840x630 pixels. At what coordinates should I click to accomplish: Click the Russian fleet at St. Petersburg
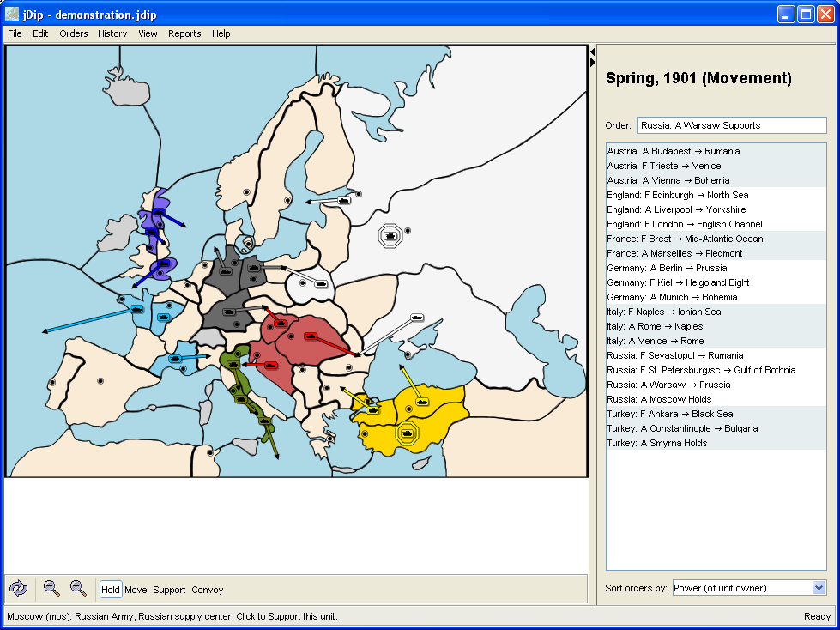[x=344, y=200]
